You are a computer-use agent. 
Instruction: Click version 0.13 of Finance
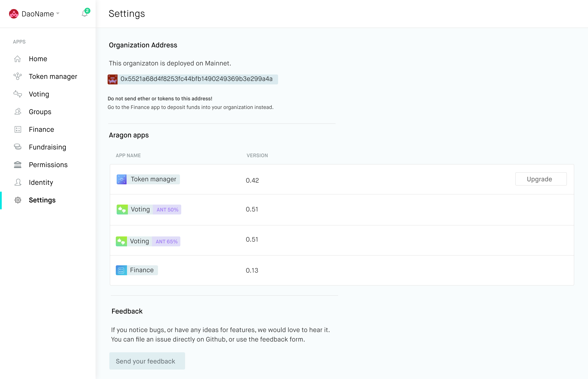[x=252, y=270]
